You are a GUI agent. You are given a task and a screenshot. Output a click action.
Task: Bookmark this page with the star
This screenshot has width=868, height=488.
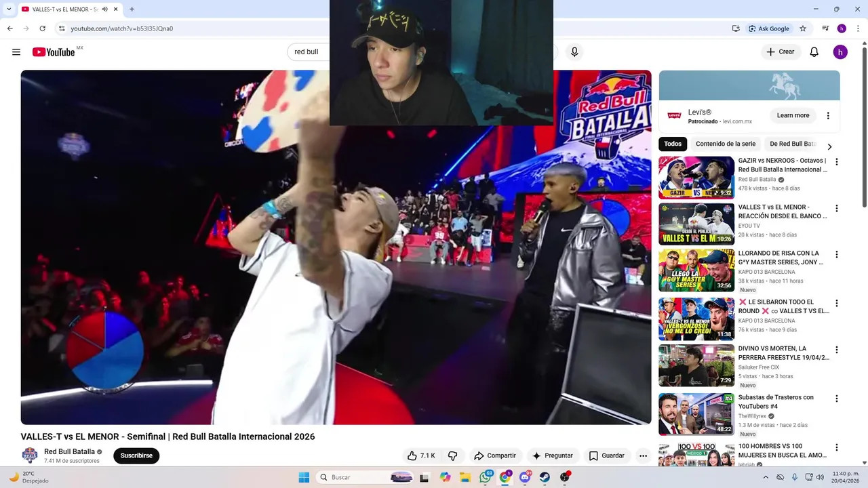click(x=803, y=28)
